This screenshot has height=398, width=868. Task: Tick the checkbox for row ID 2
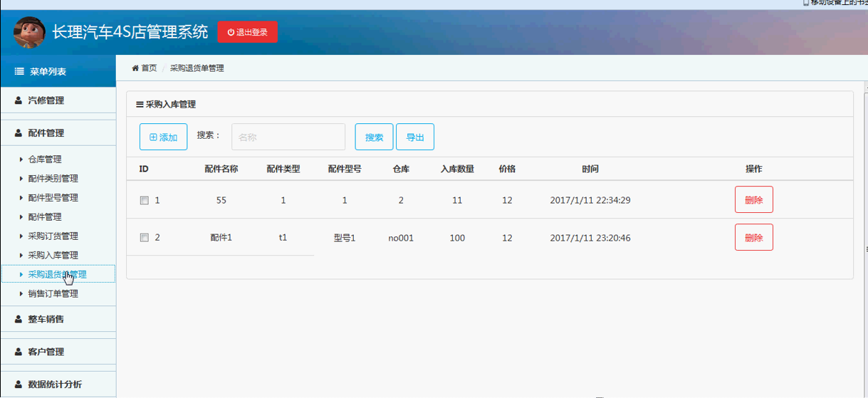click(144, 238)
